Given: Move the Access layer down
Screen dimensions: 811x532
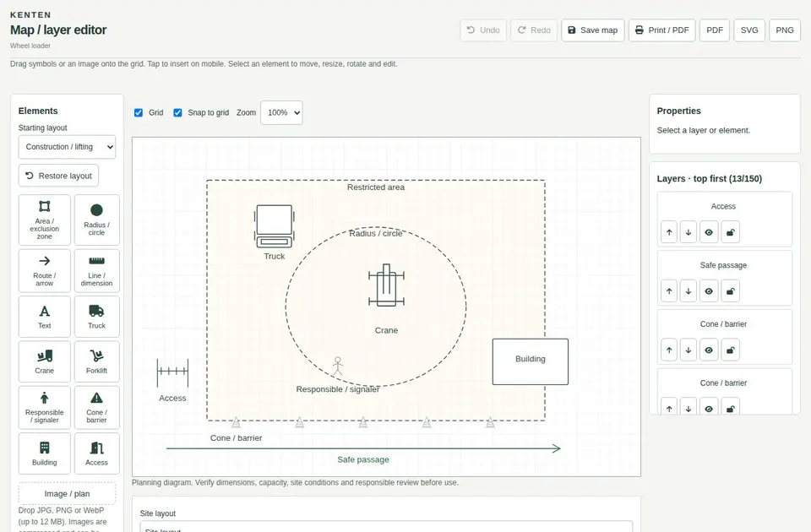Looking at the screenshot, I should (x=689, y=232).
